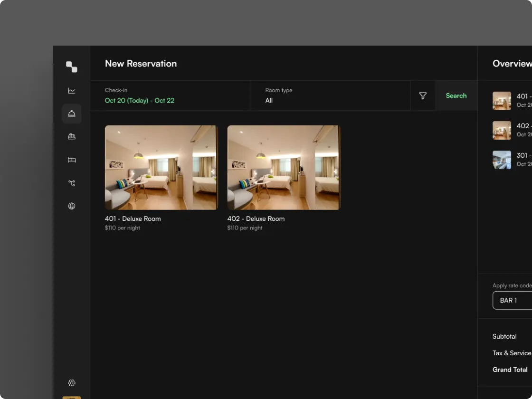The height and width of the screenshot is (399, 532).
Task: Click the user avatar at sidebar bottom
Action: pyautogui.click(x=72, y=397)
